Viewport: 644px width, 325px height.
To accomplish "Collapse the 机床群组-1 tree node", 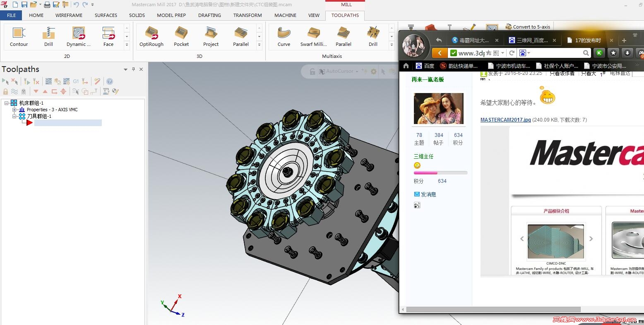I will point(7,103).
